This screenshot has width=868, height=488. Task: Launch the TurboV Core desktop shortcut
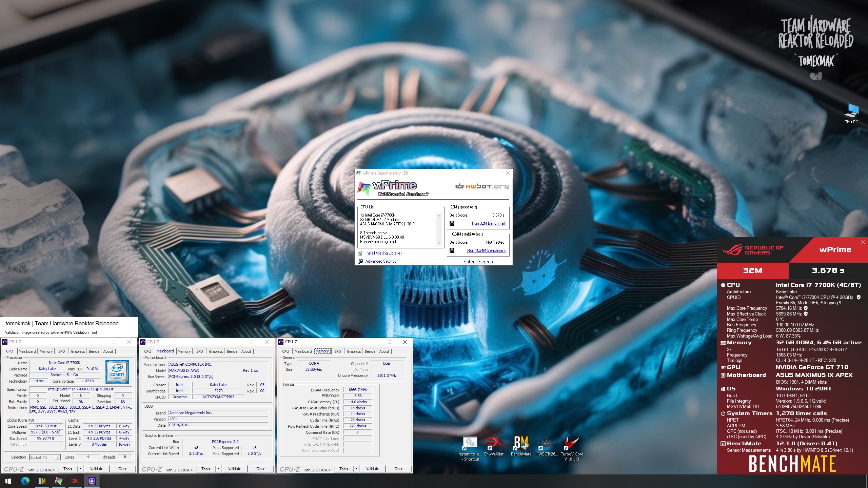(572, 449)
